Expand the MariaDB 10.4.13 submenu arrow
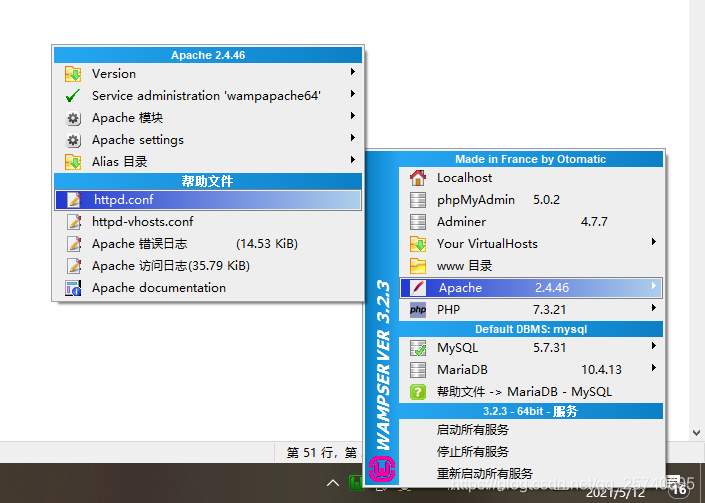The height and width of the screenshot is (503, 705). [654, 368]
